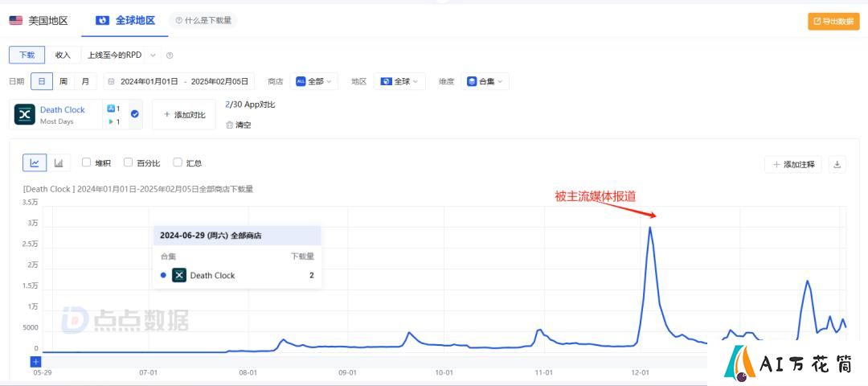Click the Most Days developer text
868x386 pixels.
(56, 121)
